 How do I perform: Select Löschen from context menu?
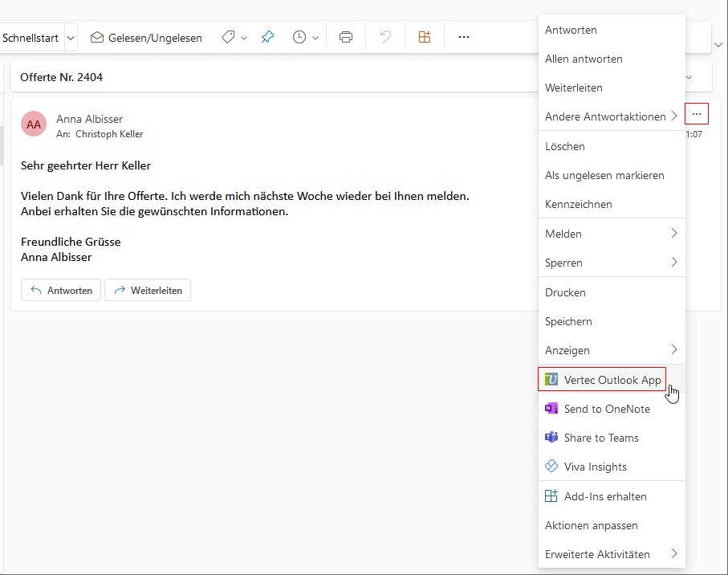coord(565,146)
